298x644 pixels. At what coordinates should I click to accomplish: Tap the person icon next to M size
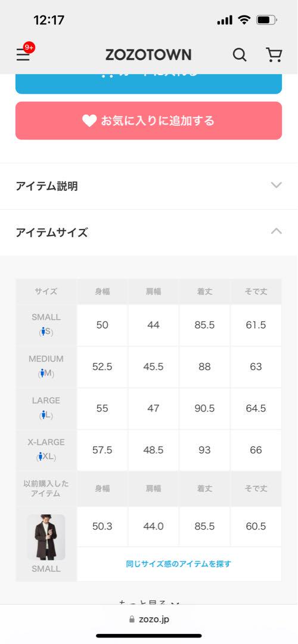click(42, 373)
